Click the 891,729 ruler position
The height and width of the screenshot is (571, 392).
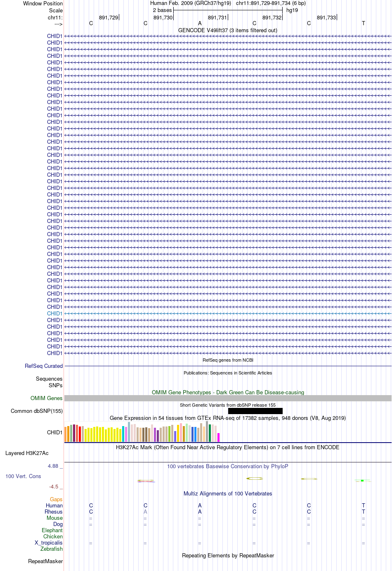(x=109, y=17)
